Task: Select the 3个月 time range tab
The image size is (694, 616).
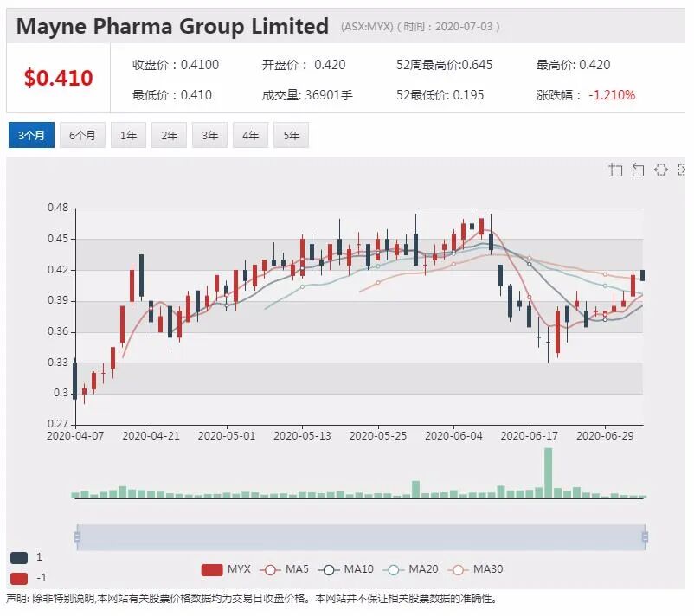Action: 31,135
